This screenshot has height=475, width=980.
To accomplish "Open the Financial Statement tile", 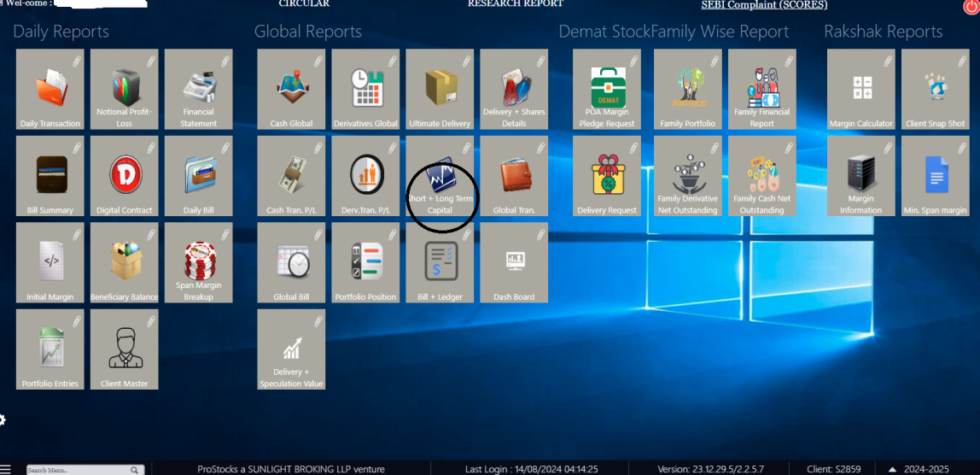I will coord(199,90).
